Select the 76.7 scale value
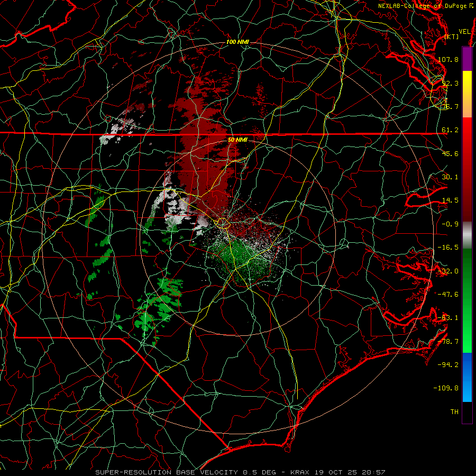 tap(450, 106)
